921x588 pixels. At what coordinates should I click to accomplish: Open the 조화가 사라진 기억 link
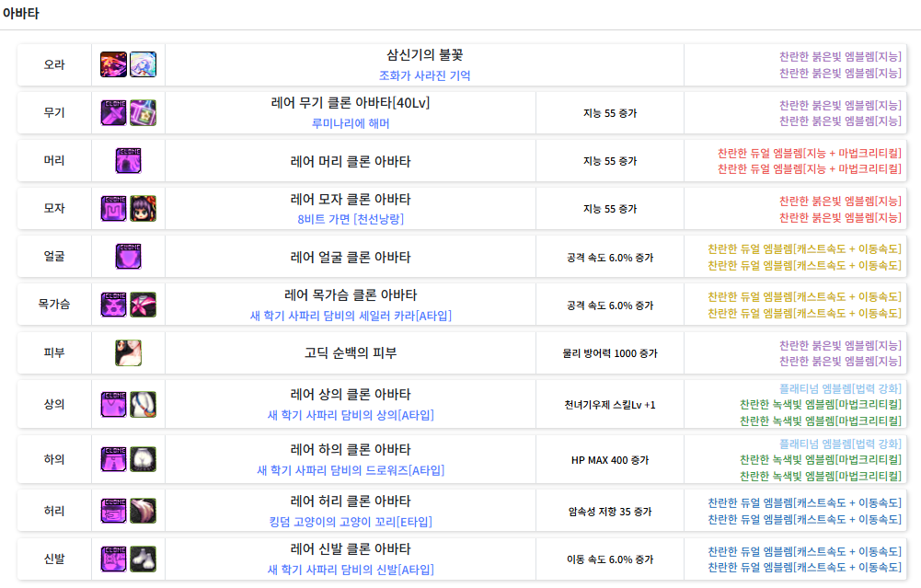click(424, 75)
